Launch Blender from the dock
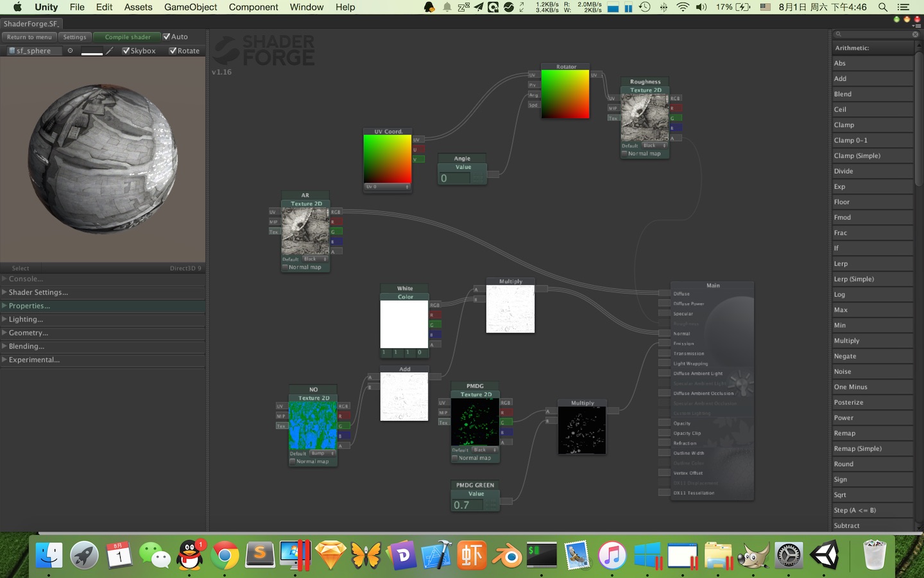The width and height of the screenshot is (924, 578). pyautogui.click(x=507, y=556)
